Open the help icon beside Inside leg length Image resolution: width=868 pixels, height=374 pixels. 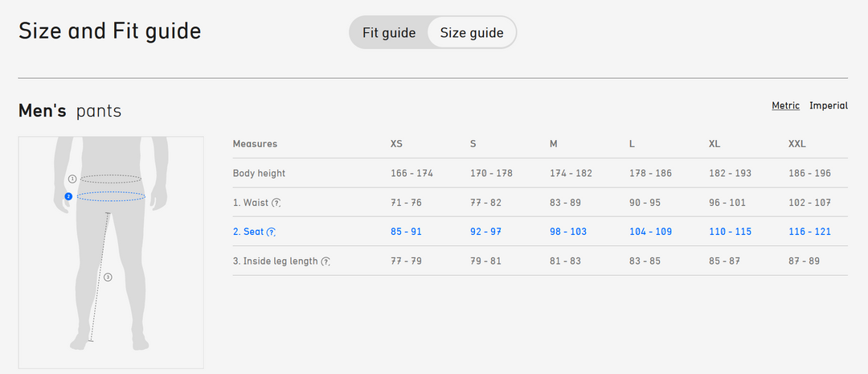coord(325,261)
